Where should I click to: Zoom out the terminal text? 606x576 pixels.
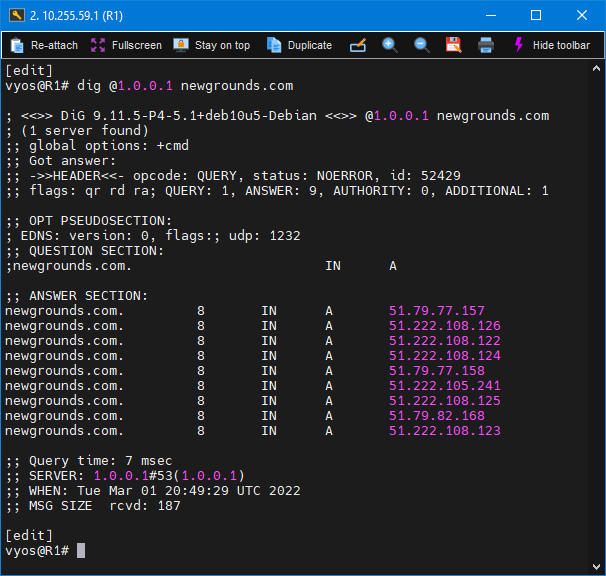coord(422,45)
